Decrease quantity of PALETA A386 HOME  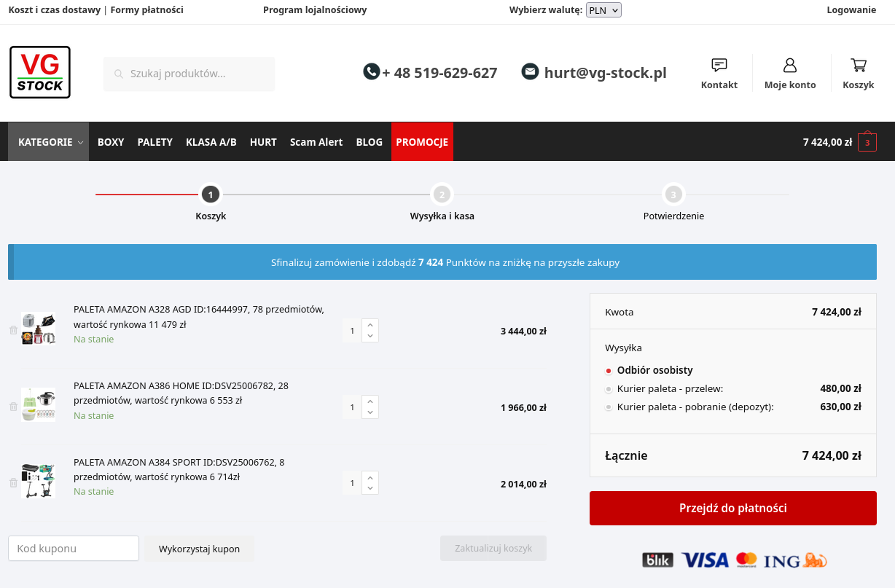click(x=370, y=412)
